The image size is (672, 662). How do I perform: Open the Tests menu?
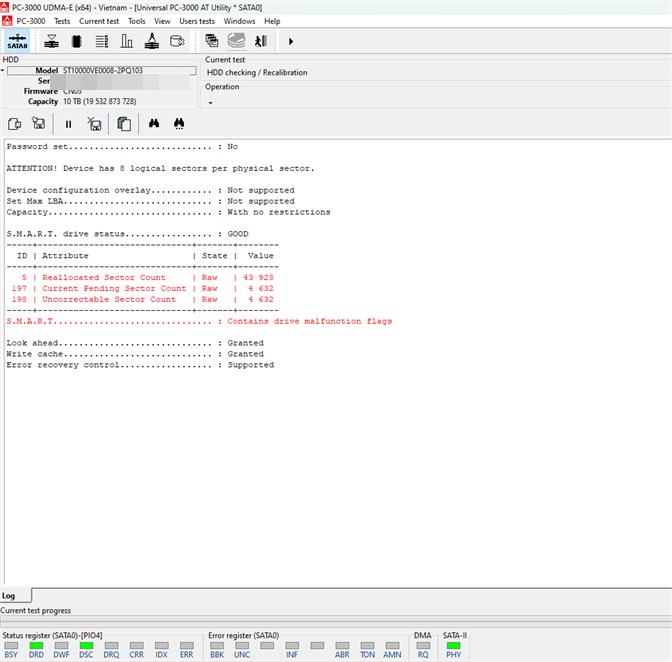tap(62, 21)
